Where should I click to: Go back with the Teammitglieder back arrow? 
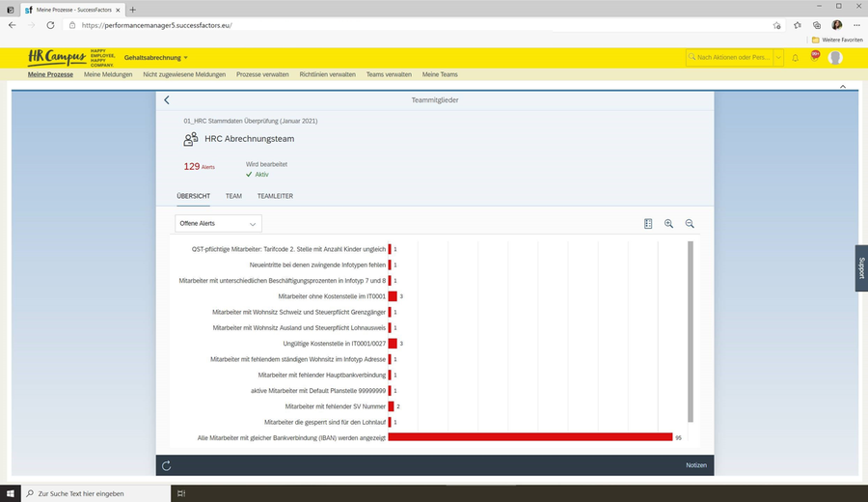tap(167, 99)
